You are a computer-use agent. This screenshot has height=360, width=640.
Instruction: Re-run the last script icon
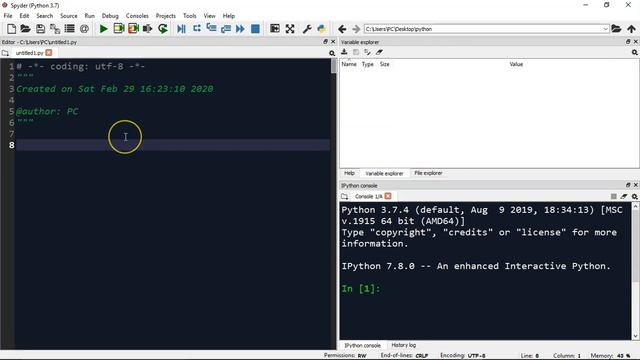tap(163, 29)
